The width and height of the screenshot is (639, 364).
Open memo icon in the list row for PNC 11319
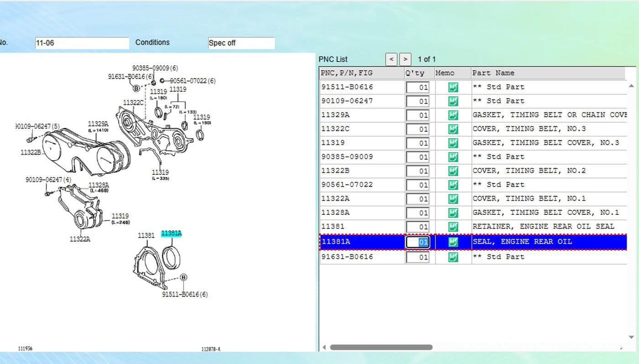(x=453, y=143)
